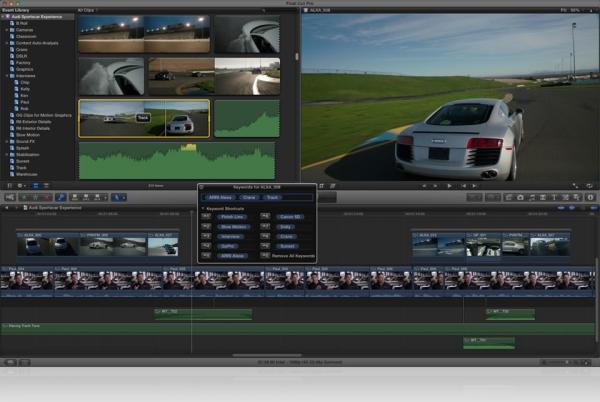Toggle timeline snapping button
The height and width of the screenshot is (402, 600).
pyautogui.click(x=593, y=208)
